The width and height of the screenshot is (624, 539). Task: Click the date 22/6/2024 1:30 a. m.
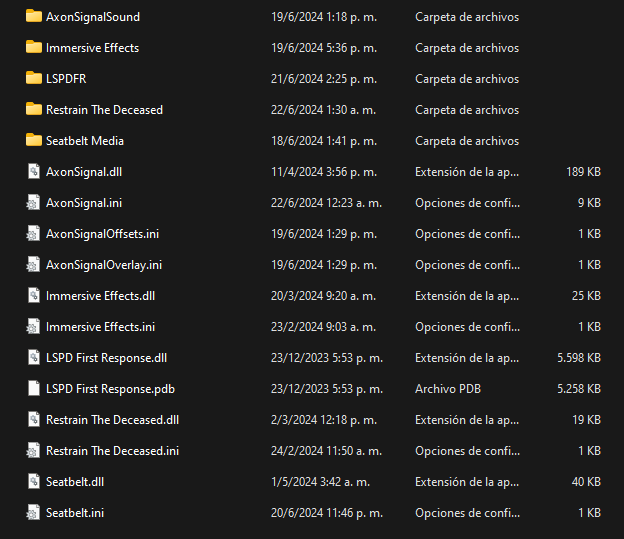click(x=324, y=110)
